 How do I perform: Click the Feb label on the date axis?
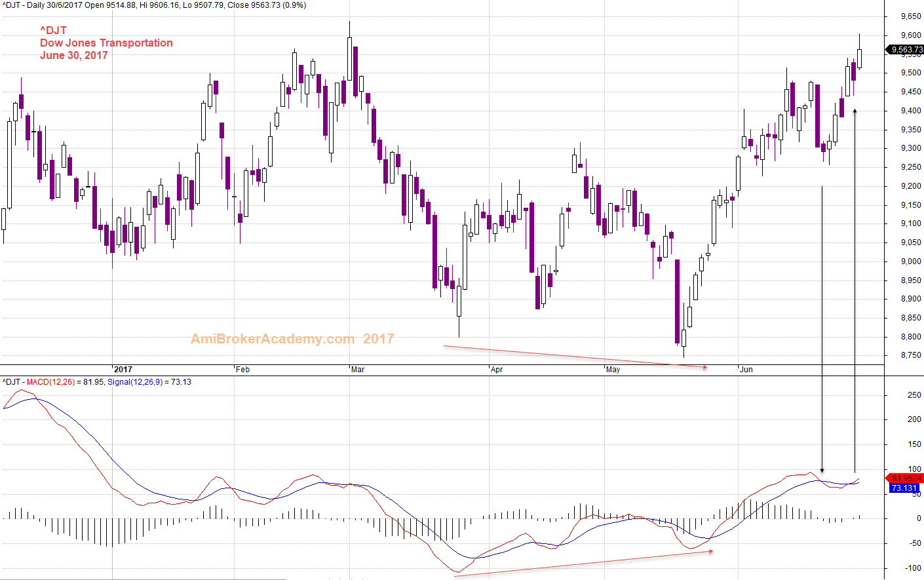click(242, 370)
